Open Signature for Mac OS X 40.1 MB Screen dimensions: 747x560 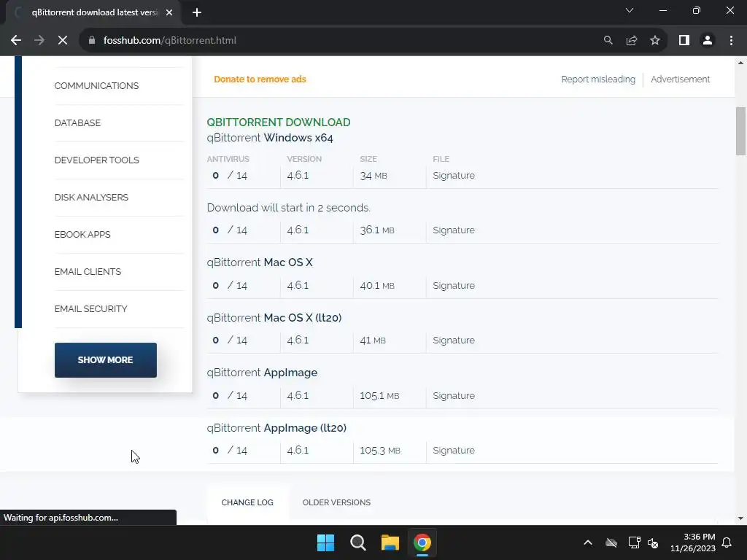point(454,285)
